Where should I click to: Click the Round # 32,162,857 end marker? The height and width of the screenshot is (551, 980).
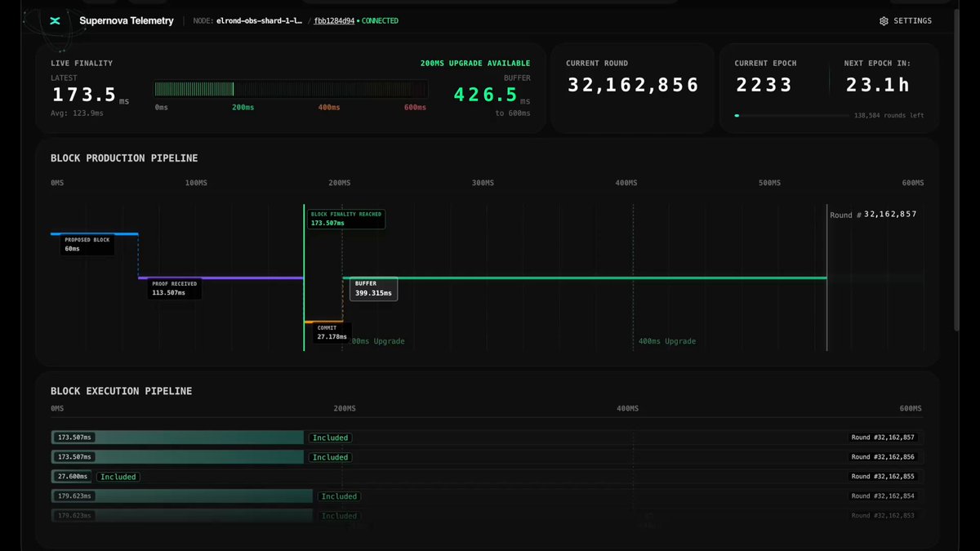pyautogui.click(x=873, y=215)
